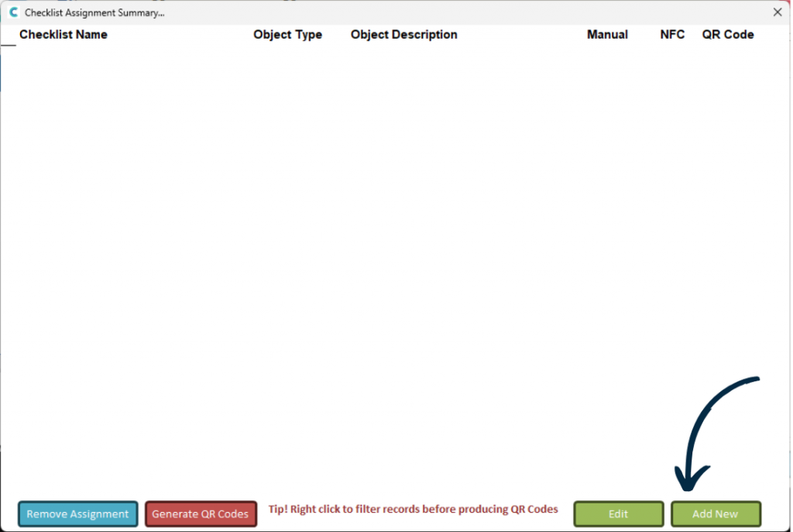This screenshot has width=793, height=532.
Task: Close the Checklist Assignment Summary window
Action: tap(778, 12)
